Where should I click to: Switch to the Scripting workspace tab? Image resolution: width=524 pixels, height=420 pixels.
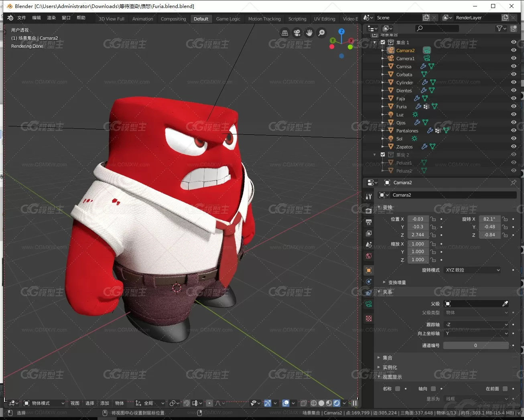[x=297, y=19]
